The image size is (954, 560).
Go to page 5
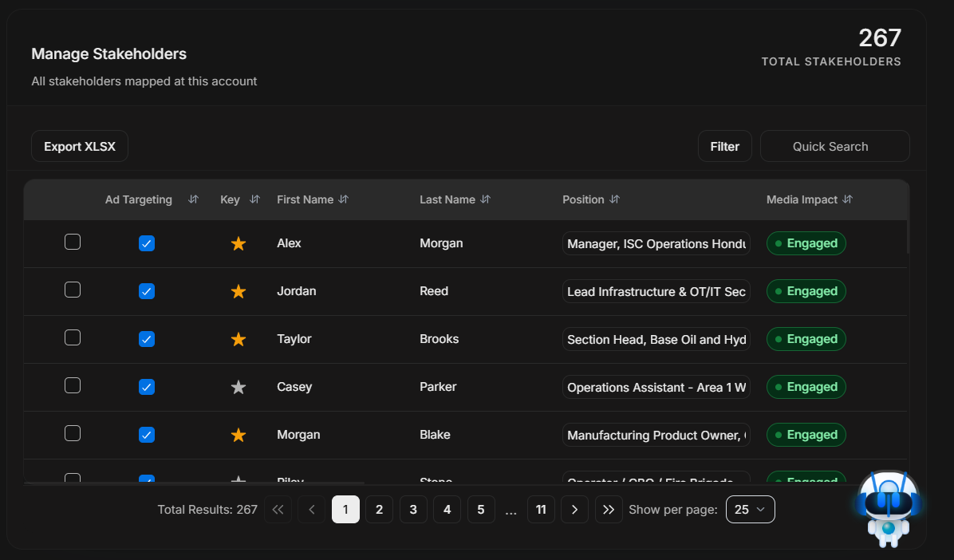coord(481,510)
